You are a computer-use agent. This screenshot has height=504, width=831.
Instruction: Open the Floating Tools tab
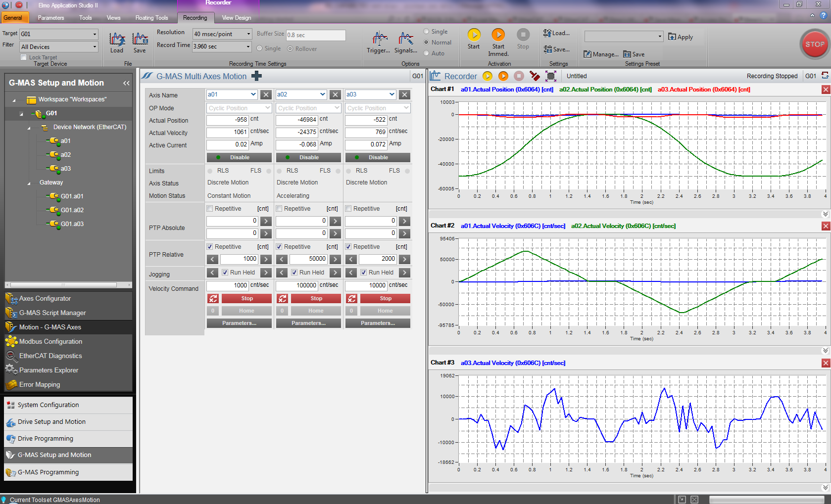tap(151, 18)
